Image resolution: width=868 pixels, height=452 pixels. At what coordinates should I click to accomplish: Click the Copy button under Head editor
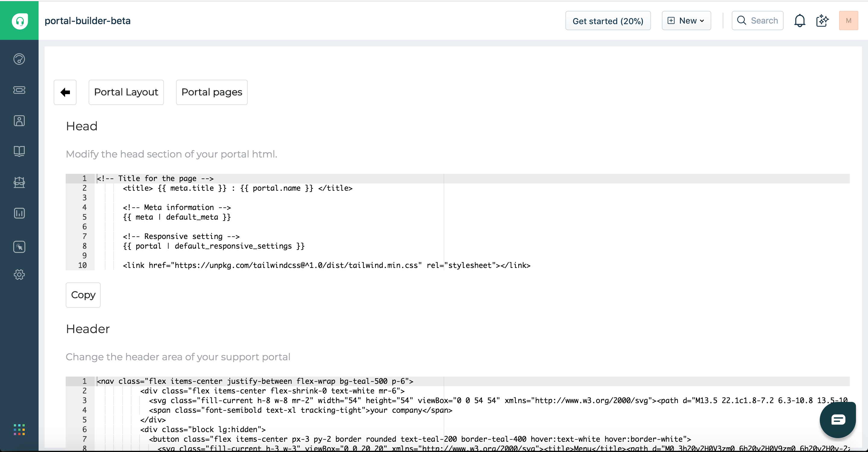click(x=83, y=295)
